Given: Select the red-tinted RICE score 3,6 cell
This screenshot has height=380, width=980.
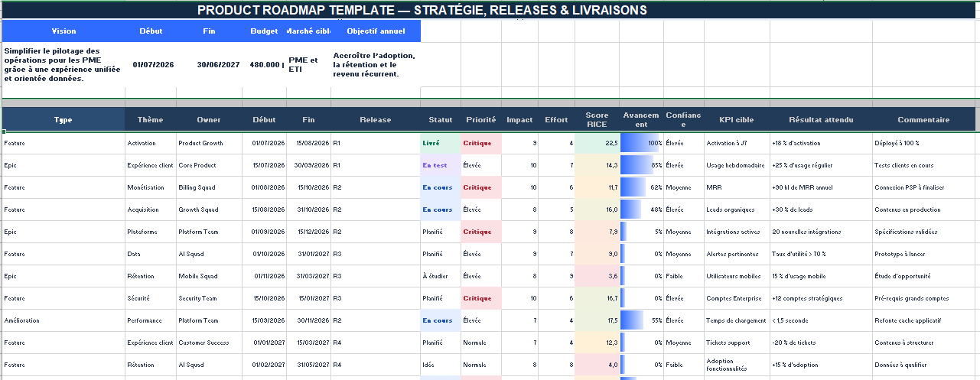Looking at the screenshot, I should coord(597,276).
